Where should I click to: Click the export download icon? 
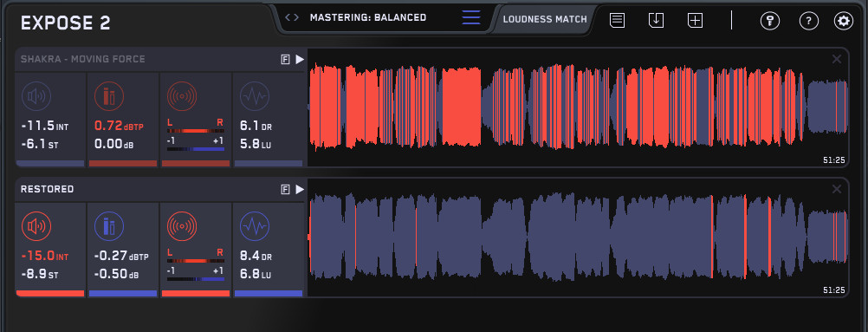pos(656,21)
